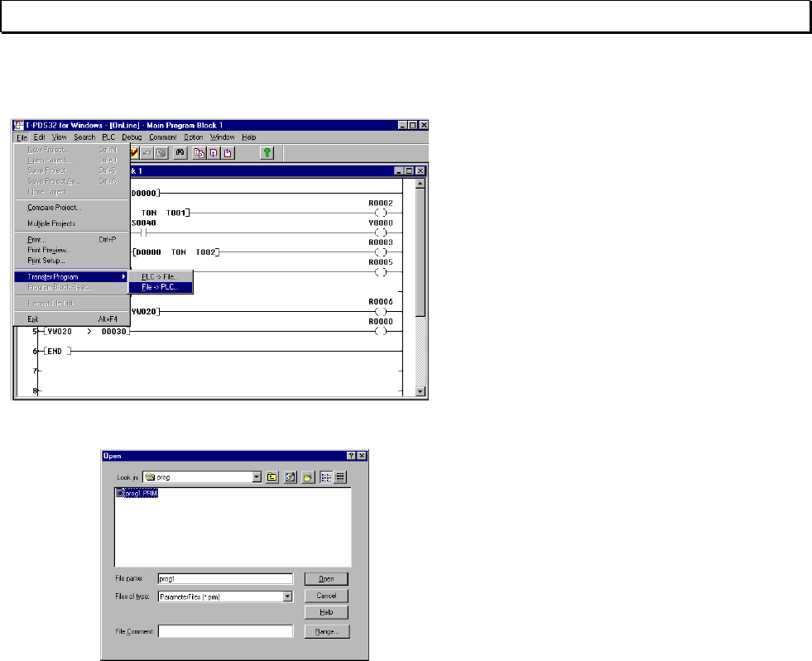Click the prog1.PRM file icon
The height and width of the screenshot is (661, 812).
(120, 493)
